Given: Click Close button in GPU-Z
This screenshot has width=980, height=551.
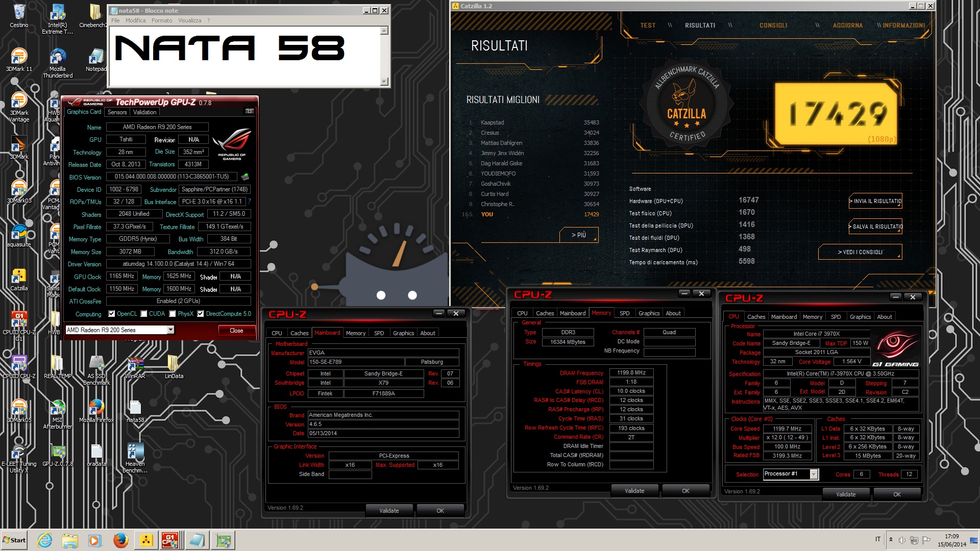Looking at the screenshot, I should pos(236,331).
